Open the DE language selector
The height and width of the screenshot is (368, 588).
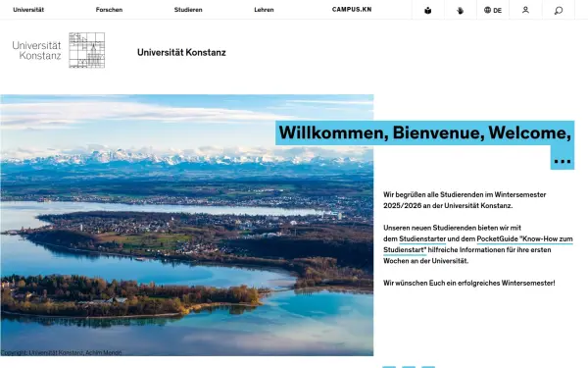(493, 10)
